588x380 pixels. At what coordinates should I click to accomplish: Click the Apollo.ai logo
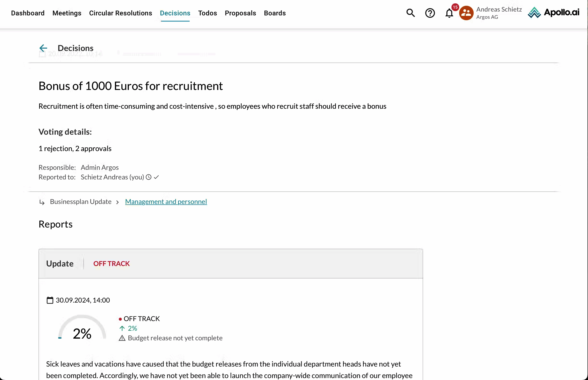[x=553, y=13]
